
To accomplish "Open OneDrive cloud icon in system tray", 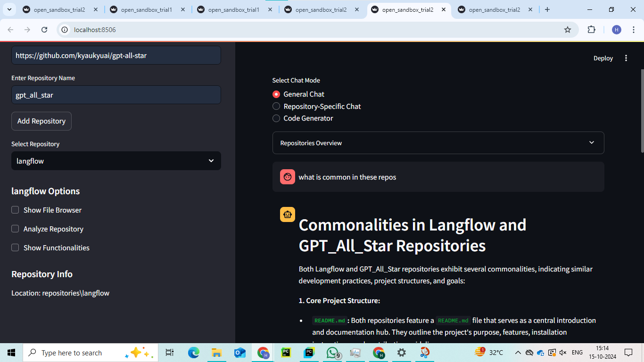I will (x=540, y=353).
